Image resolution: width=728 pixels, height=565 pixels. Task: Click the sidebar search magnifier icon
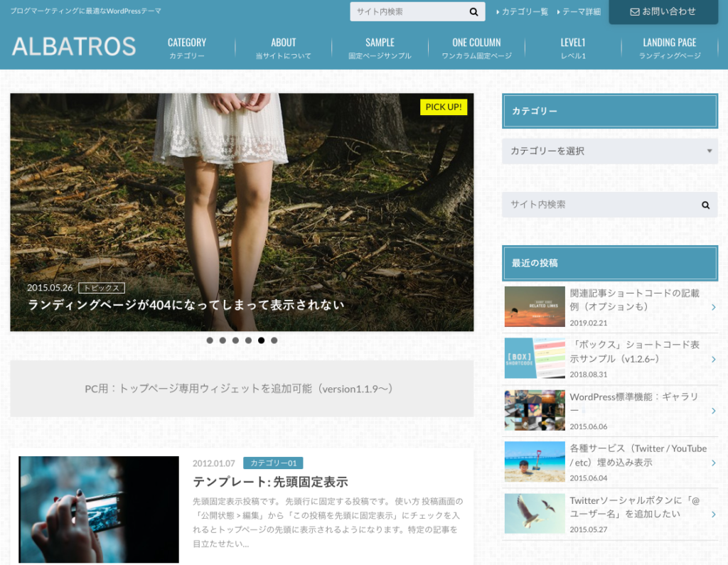click(705, 205)
